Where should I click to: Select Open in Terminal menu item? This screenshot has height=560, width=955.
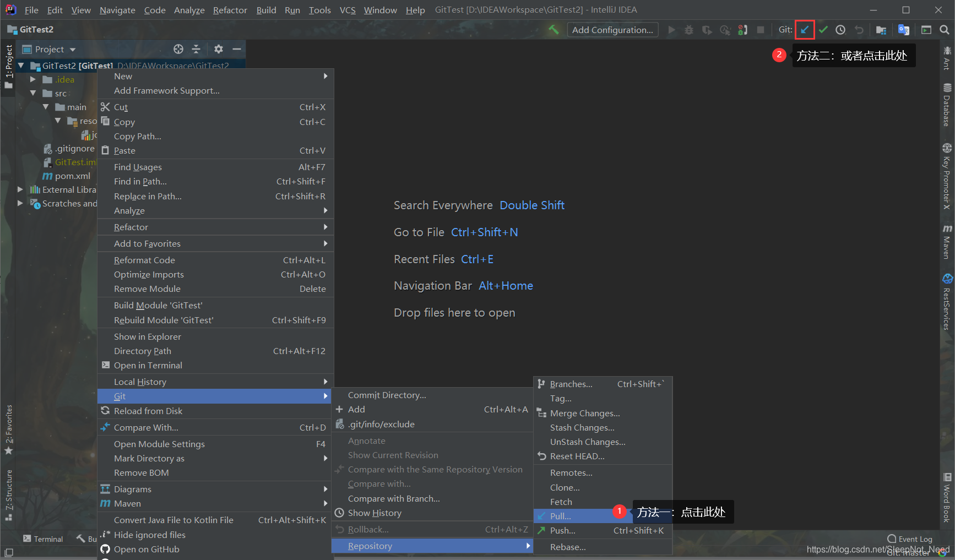click(215, 365)
